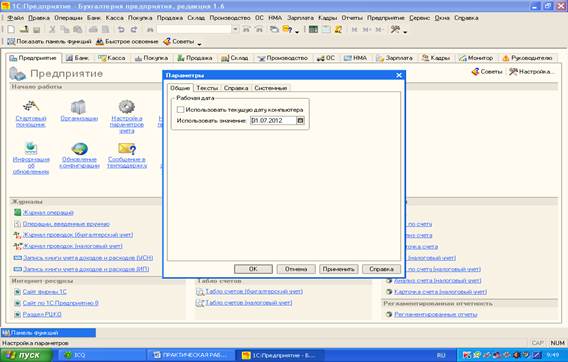This screenshot has width=568, height=362.
Task: Click the Справка button in Параметры dialog
Action: tap(381, 269)
